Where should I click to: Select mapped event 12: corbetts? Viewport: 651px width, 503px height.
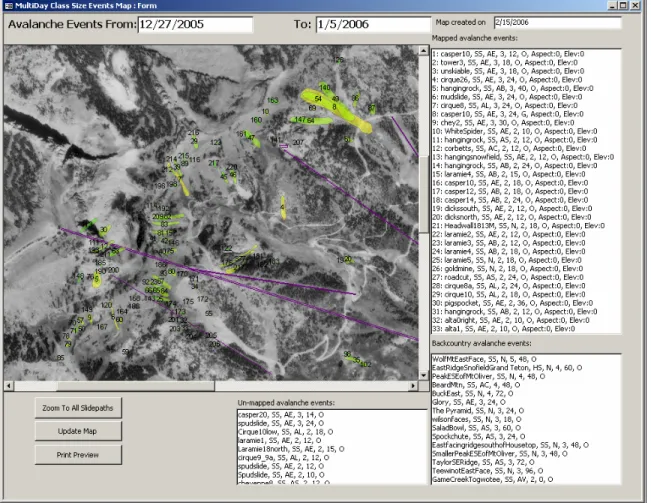[509, 148]
